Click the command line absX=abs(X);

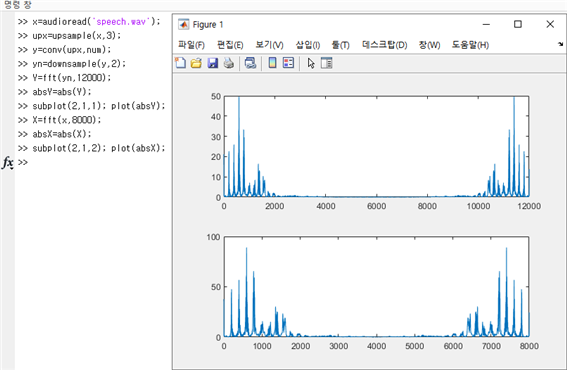(x=62, y=134)
